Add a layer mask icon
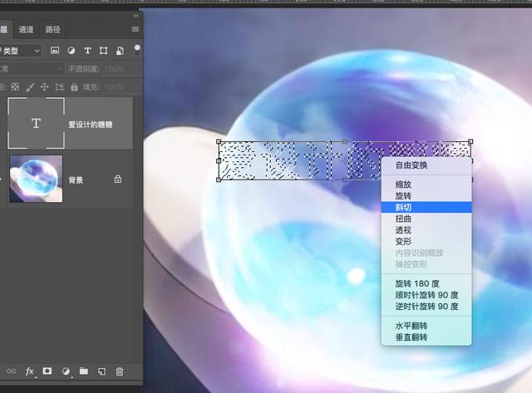Image resolution: width=532 pixels, height=393 pixels. tap(47, 371)
